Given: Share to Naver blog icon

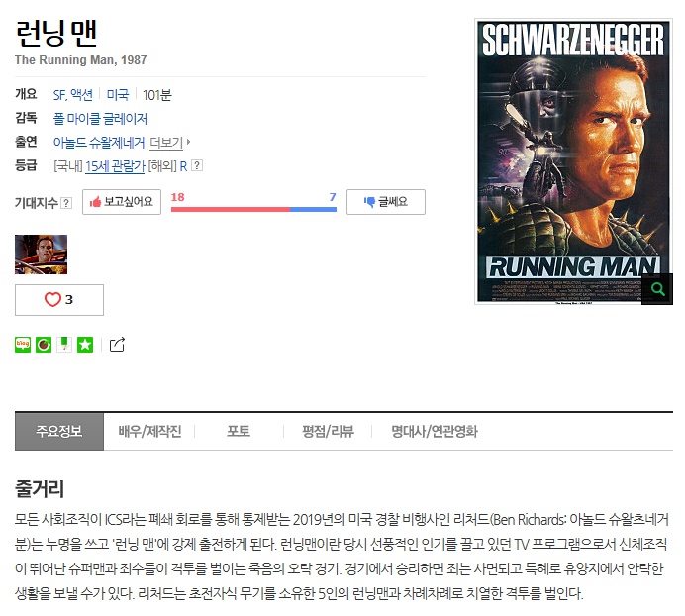Looking at the screenshot, I should tap(23, 345).
